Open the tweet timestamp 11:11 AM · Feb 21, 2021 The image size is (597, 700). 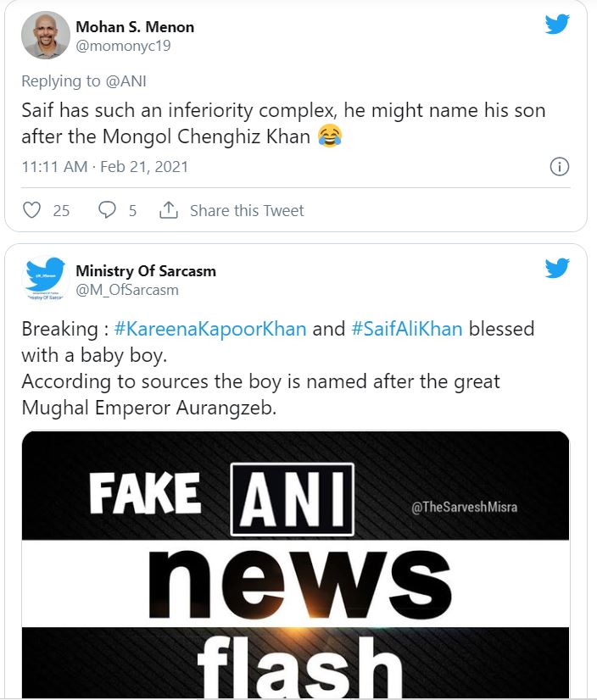(x=104, y=166)
